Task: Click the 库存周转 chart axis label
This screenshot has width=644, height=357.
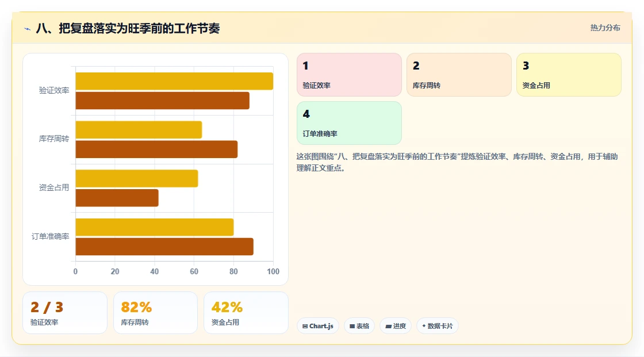Action: 54,139
